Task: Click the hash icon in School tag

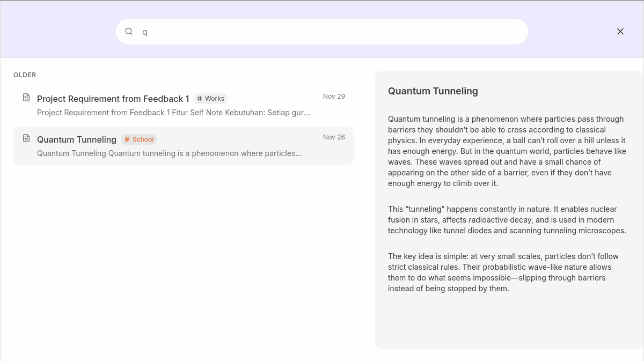Action: tap(127, 139)
